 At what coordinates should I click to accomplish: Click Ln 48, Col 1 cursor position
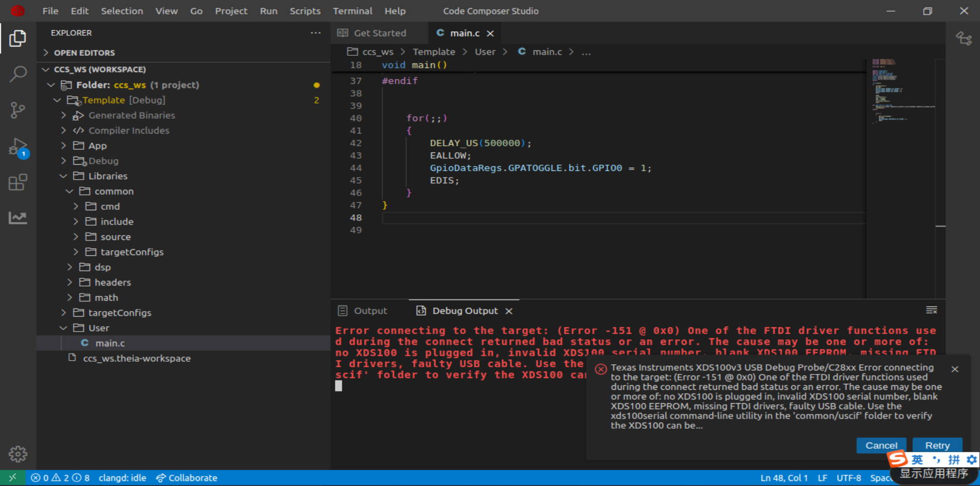[x=784, y=478]
